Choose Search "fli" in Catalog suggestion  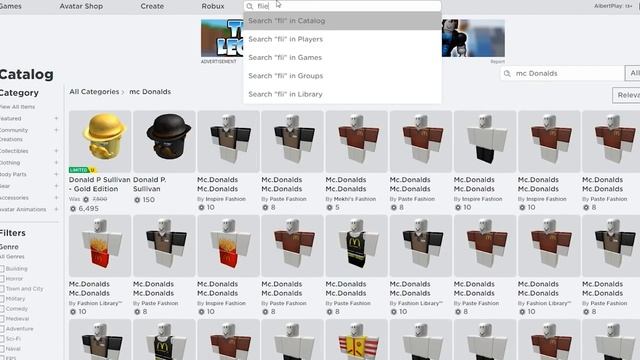pos(342,21)
